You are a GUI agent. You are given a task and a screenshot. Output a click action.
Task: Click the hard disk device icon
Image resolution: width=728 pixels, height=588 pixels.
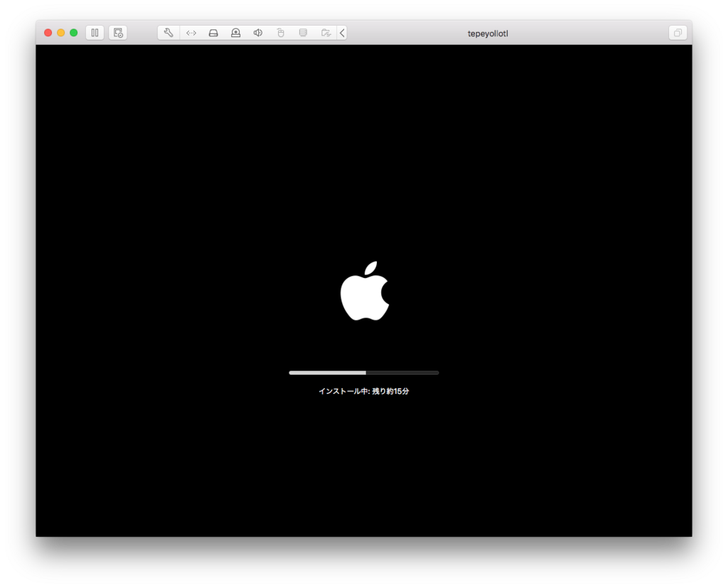pos(213,33)
